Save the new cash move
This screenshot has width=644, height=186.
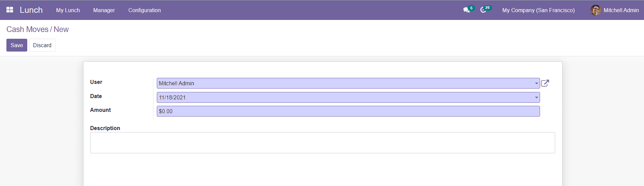coord(17,45)
